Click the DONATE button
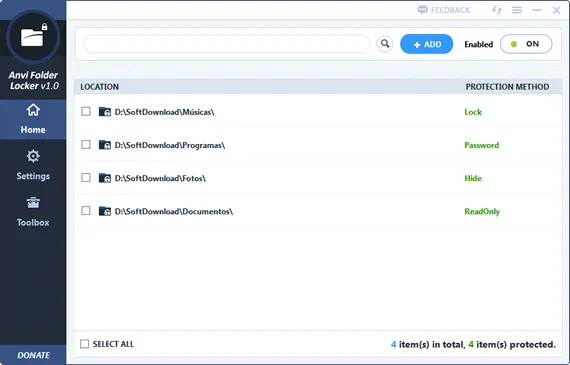 33,355
